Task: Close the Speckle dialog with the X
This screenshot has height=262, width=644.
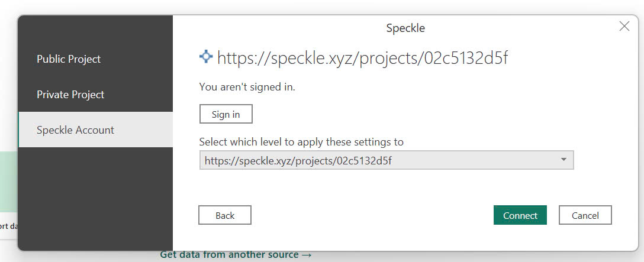Action: 624,26
